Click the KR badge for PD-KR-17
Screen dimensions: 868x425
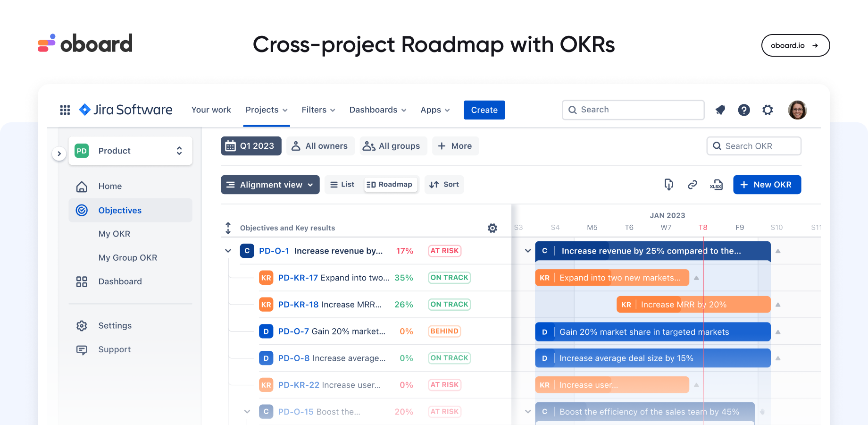(x=266, y=278)
